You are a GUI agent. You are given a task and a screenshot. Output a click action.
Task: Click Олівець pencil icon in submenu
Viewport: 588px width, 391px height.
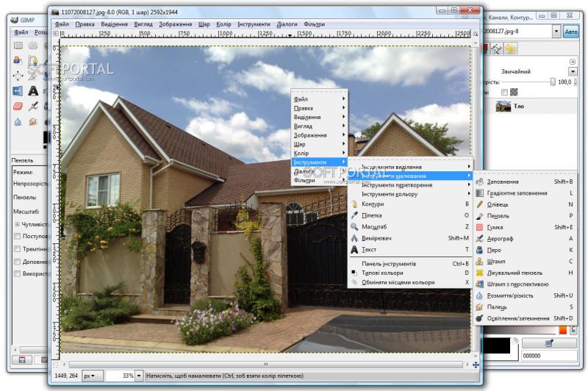tap(480, 204)
